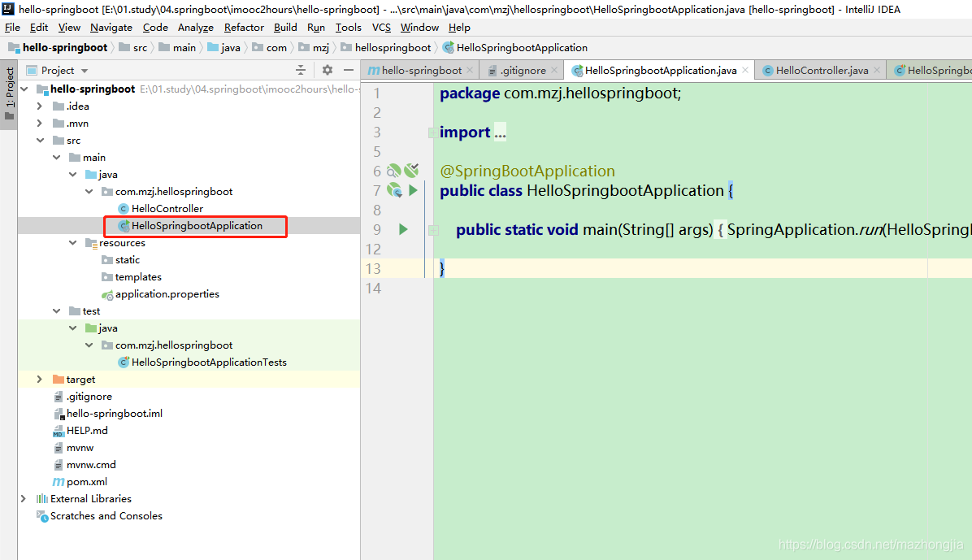
Task: Click the Spring gutter icon on line 7
Action: (394, 190)
